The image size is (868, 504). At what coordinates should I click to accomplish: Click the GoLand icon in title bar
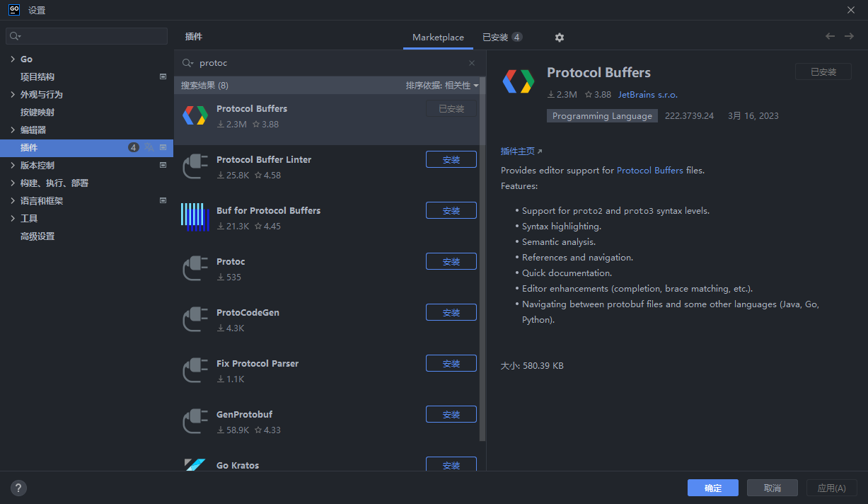pyautogui.click(x=14, y=10)
